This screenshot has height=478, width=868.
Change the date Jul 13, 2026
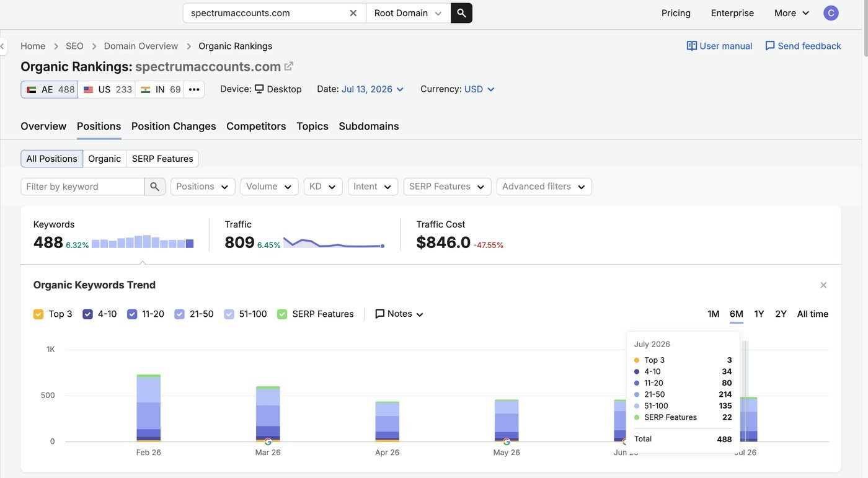tap(373, 89)
